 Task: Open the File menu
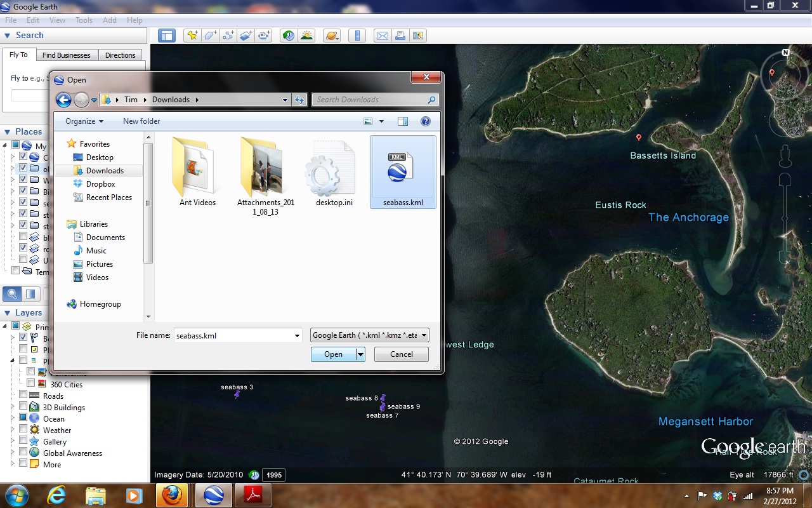pyautogui.click(x=11, y=20)
